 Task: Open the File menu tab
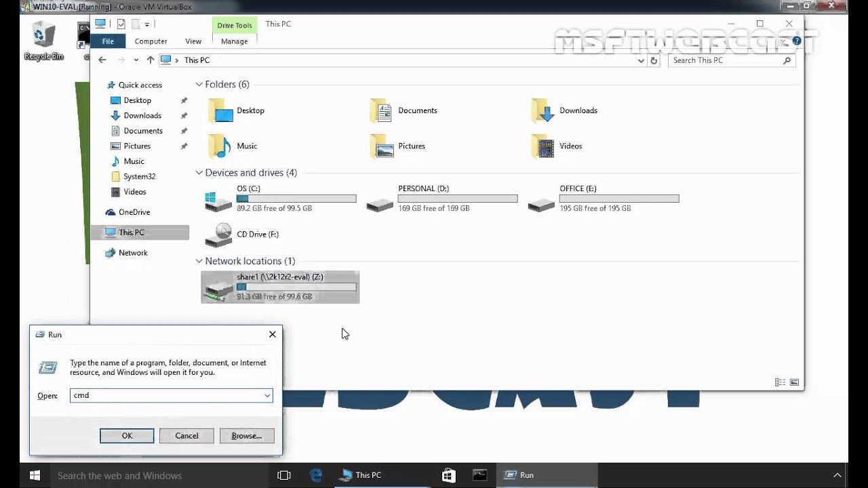108,41
